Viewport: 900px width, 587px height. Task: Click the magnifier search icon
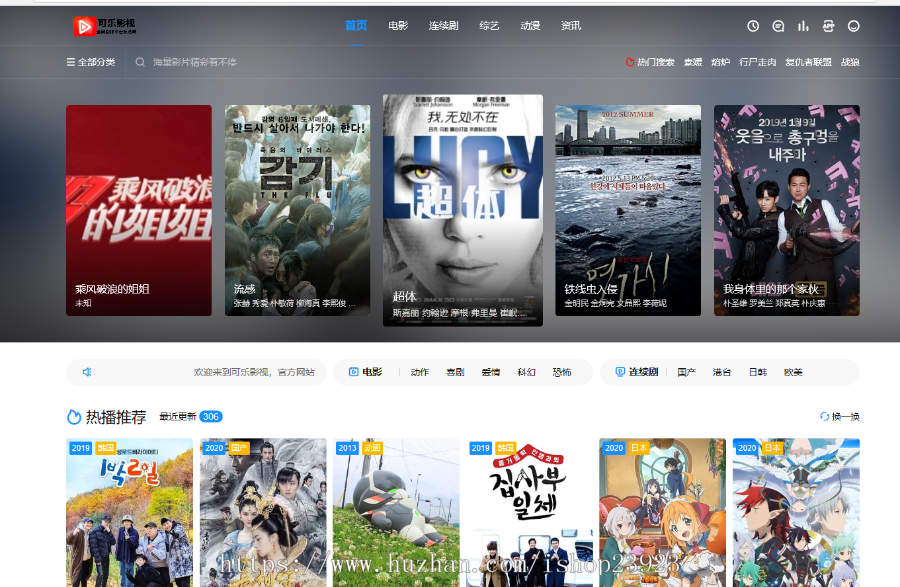tap(140, 62)
